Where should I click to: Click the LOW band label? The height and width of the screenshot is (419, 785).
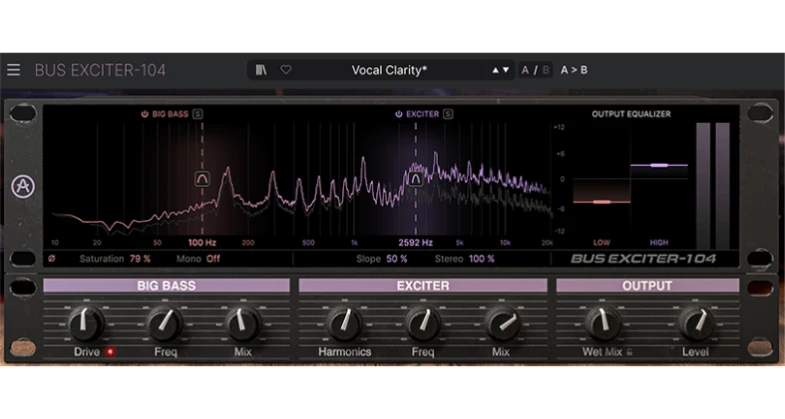[x=602, y=243]
